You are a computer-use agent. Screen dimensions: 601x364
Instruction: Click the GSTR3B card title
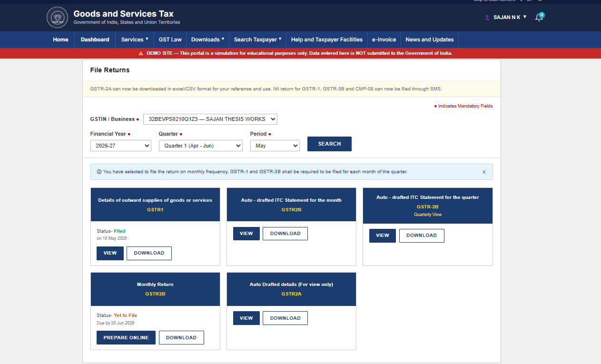click(x=155, y=294)
